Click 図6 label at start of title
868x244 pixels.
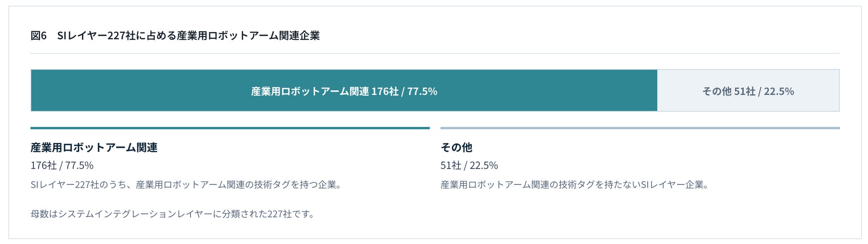coord(38,36)
